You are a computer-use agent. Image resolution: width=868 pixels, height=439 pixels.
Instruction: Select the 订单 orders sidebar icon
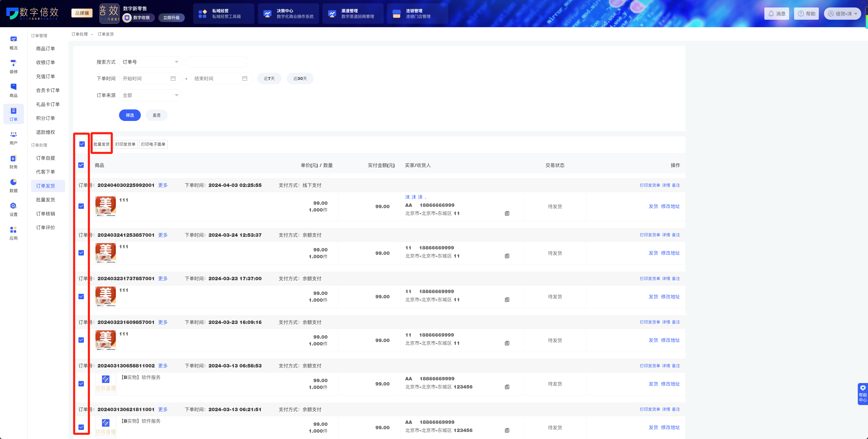pos(13,114)
